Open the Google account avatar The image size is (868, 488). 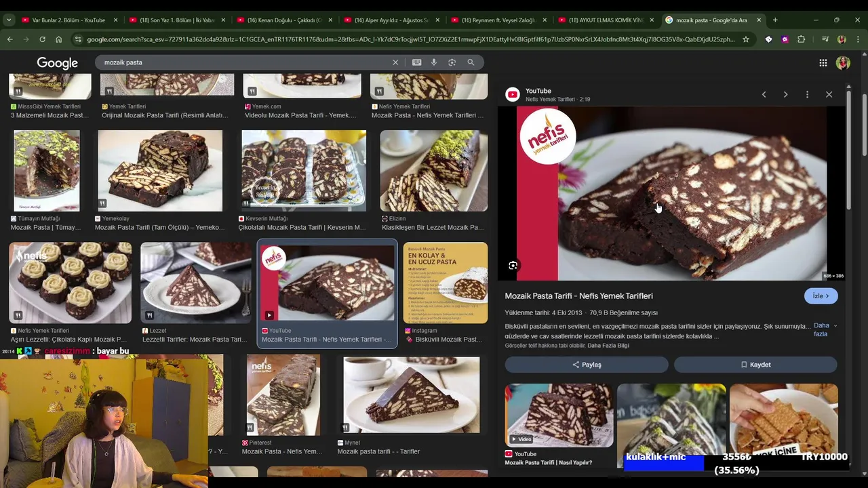click(x=843, y=63)
